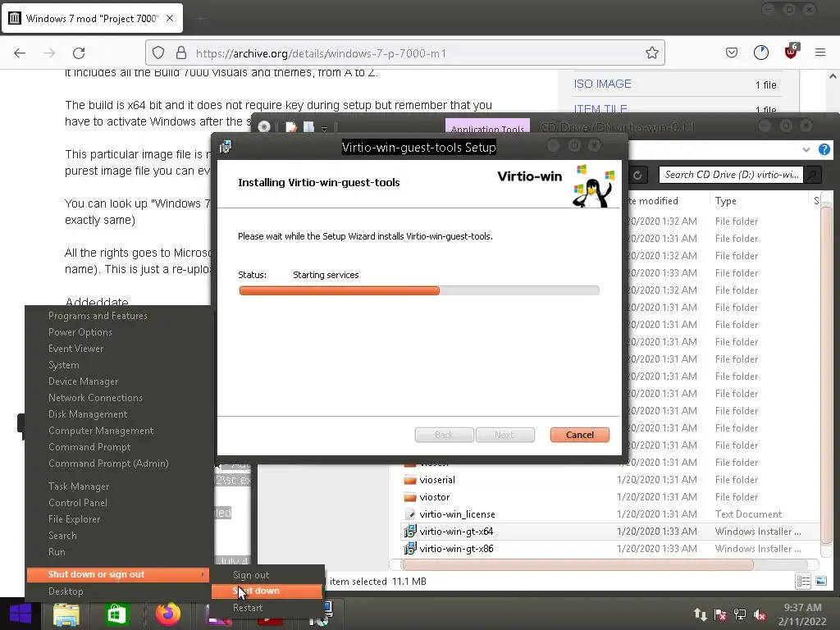
Task: Click the installer progress bar
Action: coord(419,290)
